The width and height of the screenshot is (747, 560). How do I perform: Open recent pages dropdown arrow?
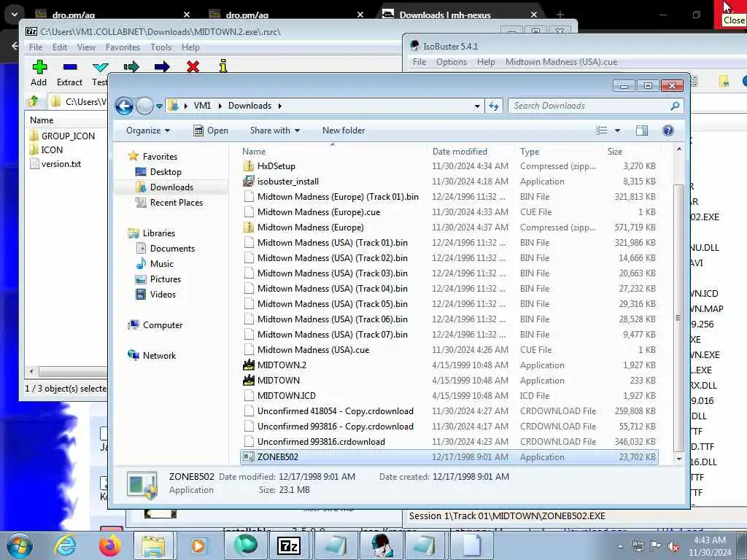(159, 106)
